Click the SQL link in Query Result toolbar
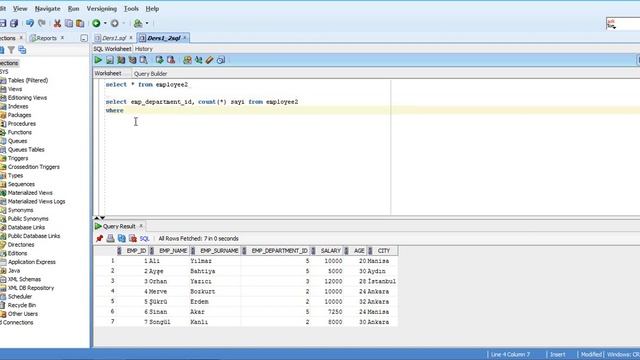The image size is (640, 360). pyautogui.click(x=144, y=238)
